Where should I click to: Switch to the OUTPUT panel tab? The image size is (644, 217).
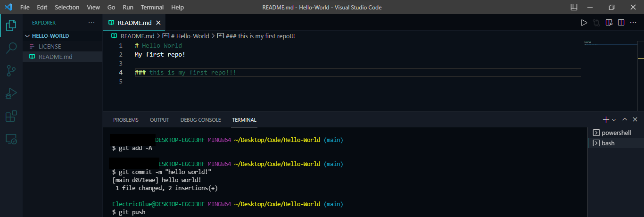[159, 120]
